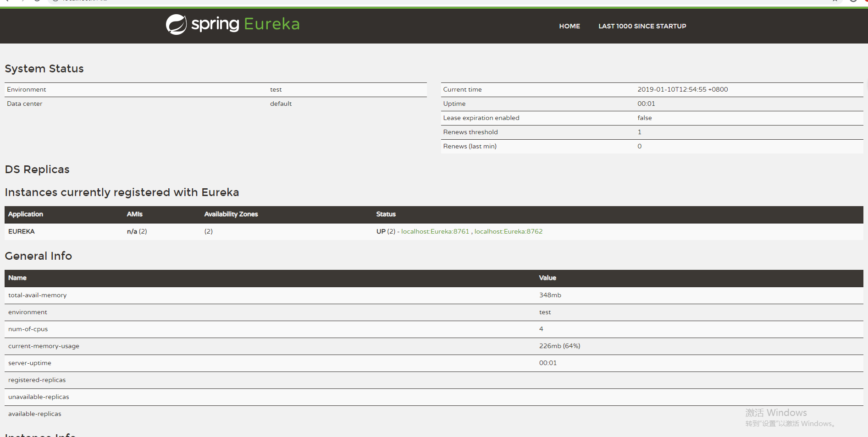Screen dimensions: 868x437
Task: Click the Name column header in General Info
Action: coord(17,278)
